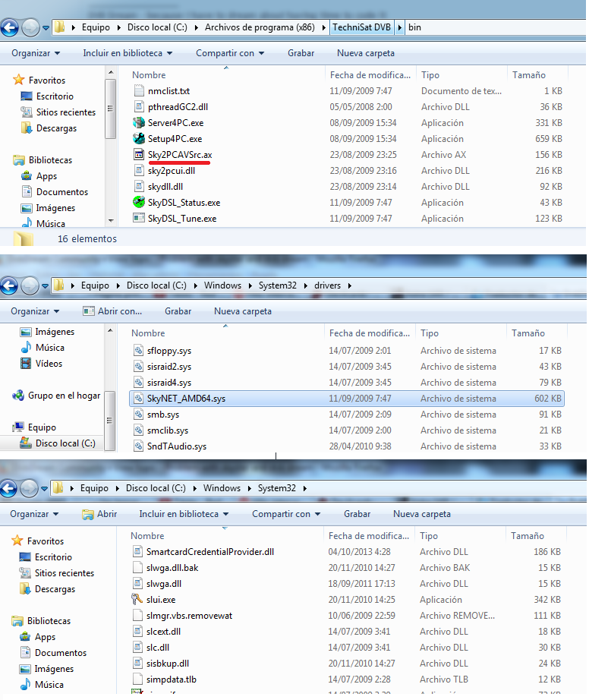Select the Sky2PCAVSrc.ax file icon

coord(139,154)
